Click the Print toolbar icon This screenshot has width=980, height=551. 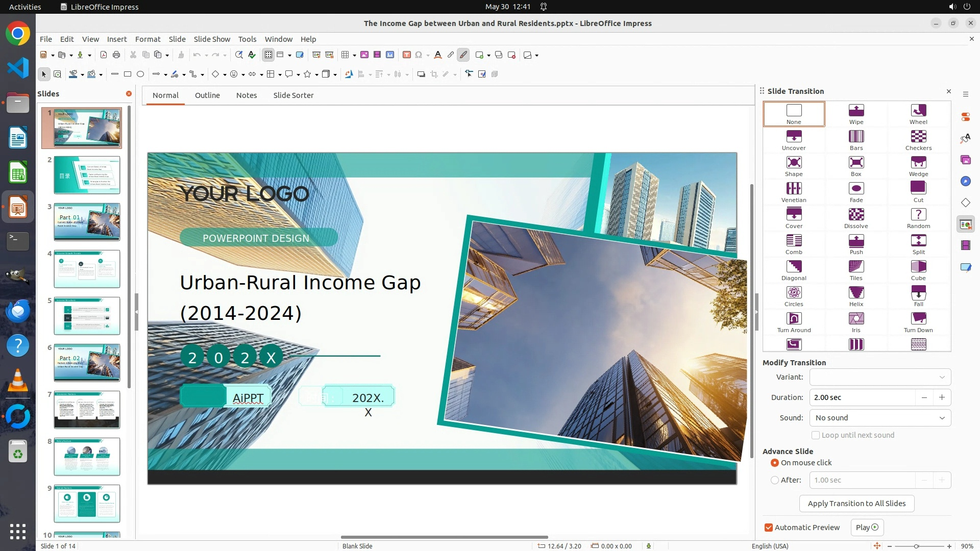pos(116,55)
